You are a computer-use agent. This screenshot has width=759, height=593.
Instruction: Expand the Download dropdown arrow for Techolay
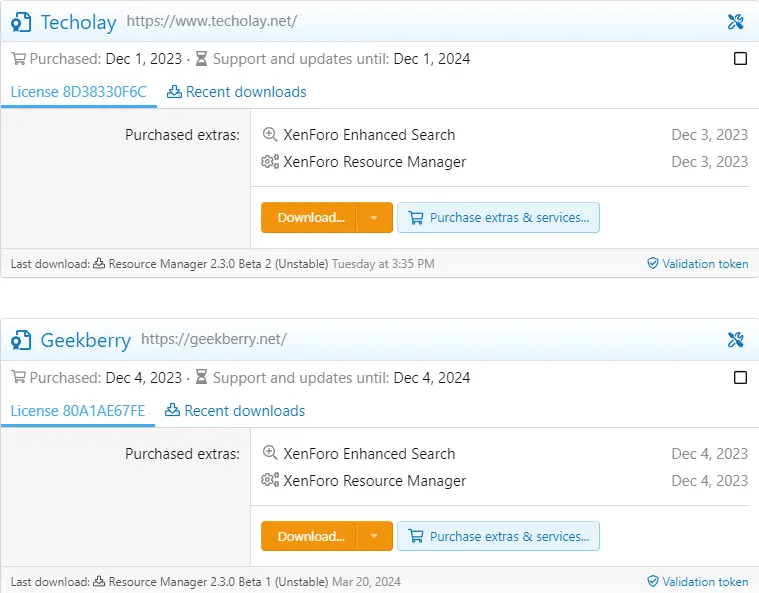(374, 218)
